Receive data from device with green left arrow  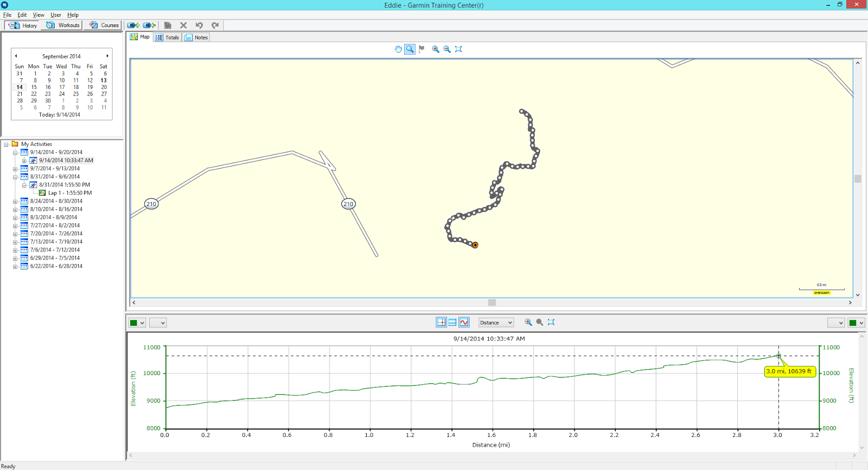click(x=149, y=25)
